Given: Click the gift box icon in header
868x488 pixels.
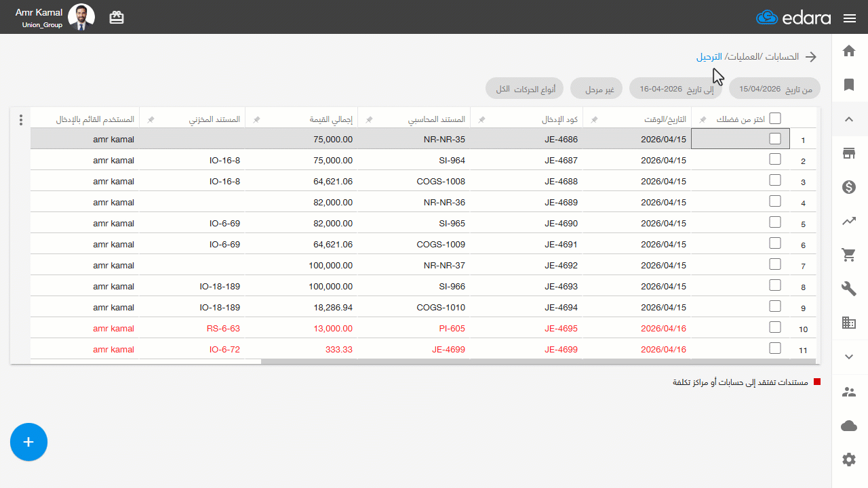Looking at the screenshot, I should (x=117, y=18).
